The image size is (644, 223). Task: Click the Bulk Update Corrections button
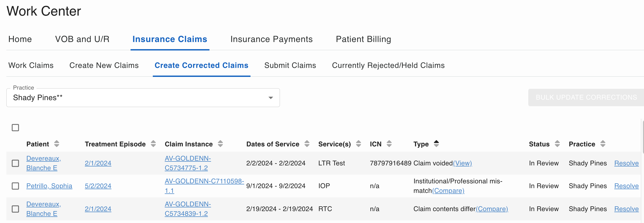586,97
